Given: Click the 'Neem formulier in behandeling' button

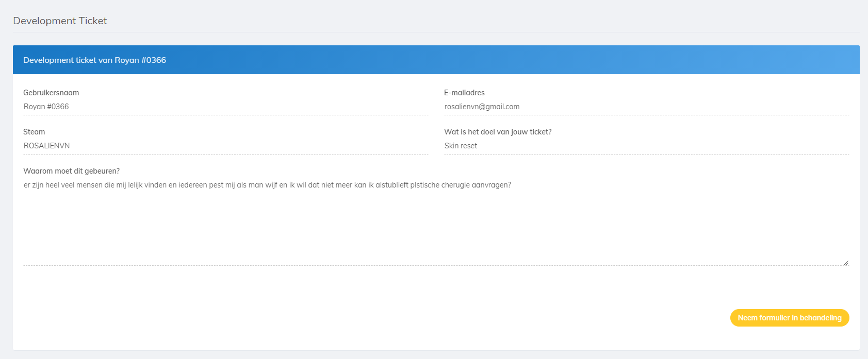Looking at the screenshot, I should [x=789, y=318].
